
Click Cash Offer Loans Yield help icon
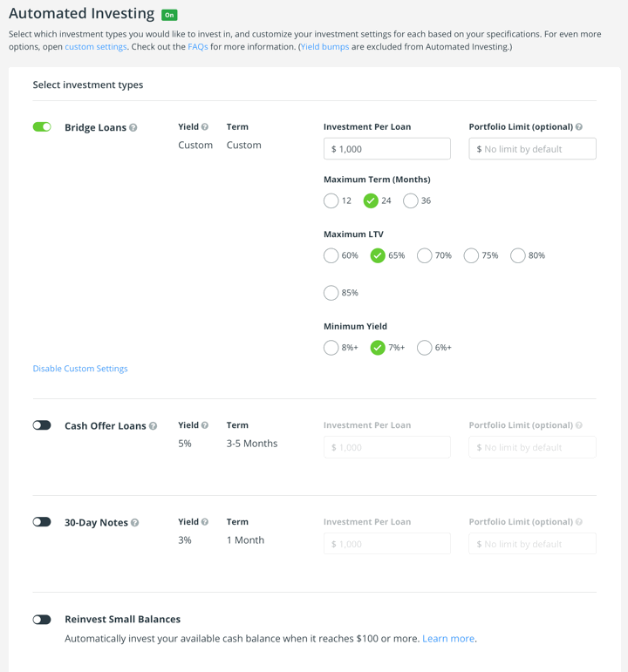[x=205, y=425]
